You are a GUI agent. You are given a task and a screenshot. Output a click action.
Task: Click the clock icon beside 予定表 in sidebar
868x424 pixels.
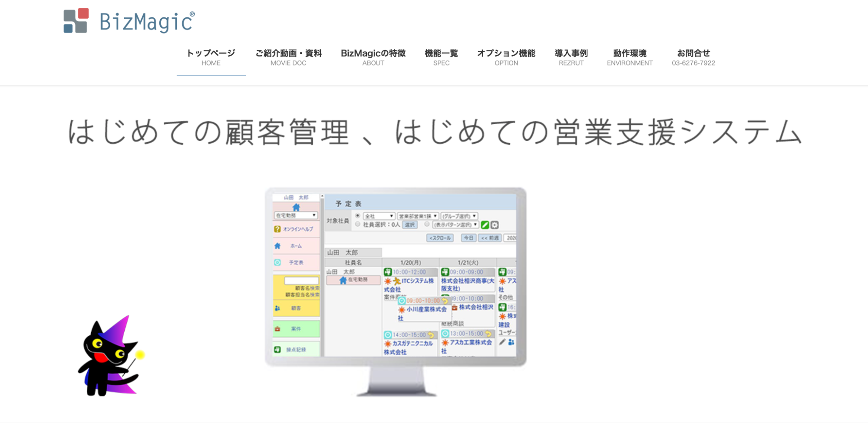[277, 262]
